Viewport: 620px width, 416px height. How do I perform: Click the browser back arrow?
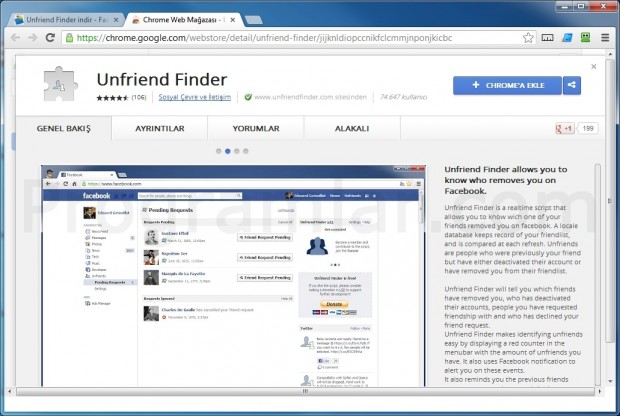tap(14, 37)
